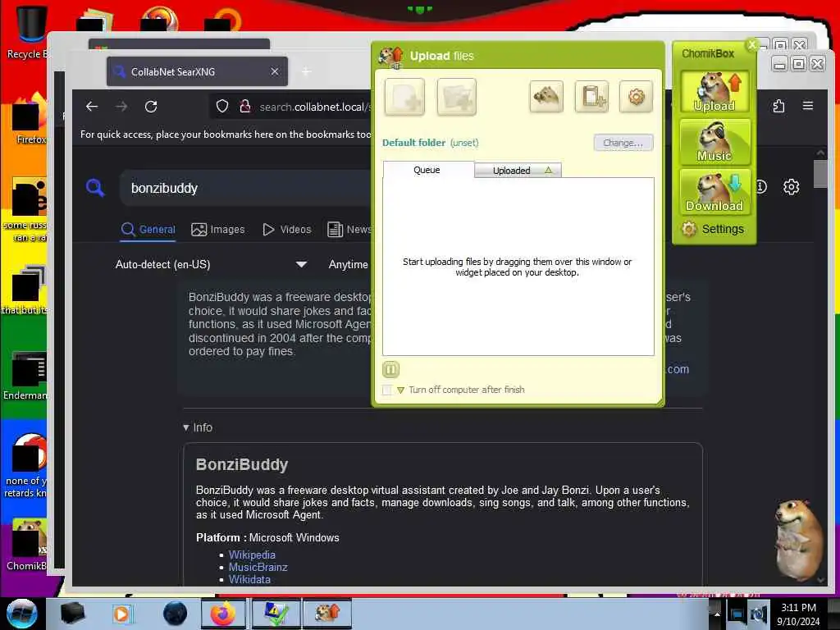Viewport: 840px width, 630px height.
Task: Open the MusicBrainz link
Action: pyautogui.click(x=258, y=568)
